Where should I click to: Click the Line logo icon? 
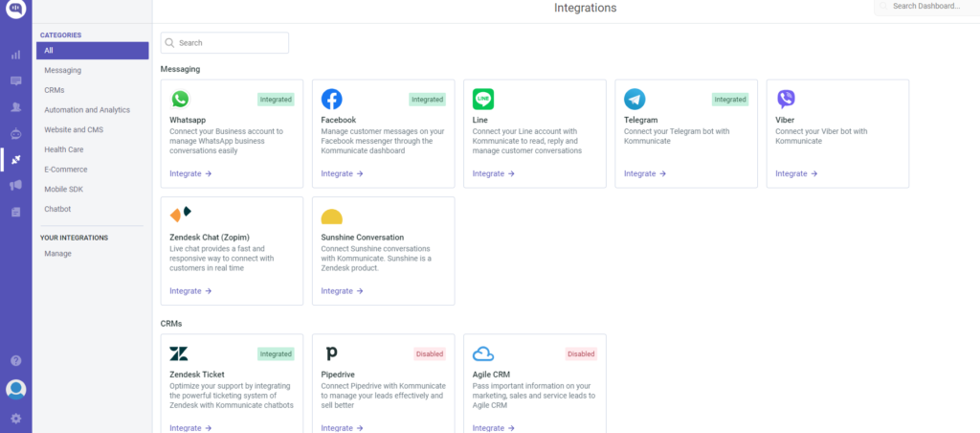click(483, 99)
